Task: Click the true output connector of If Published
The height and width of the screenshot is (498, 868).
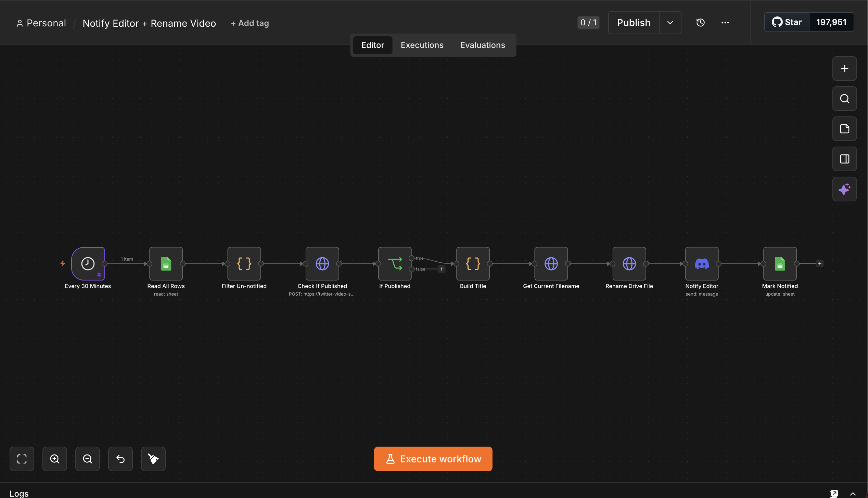Action: 412,258
